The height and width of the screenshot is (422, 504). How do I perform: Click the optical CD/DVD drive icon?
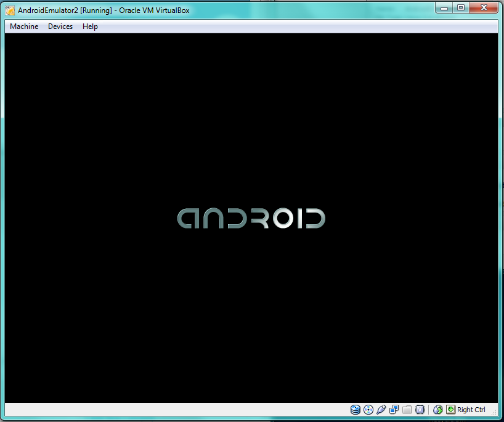tap(368, 410)
